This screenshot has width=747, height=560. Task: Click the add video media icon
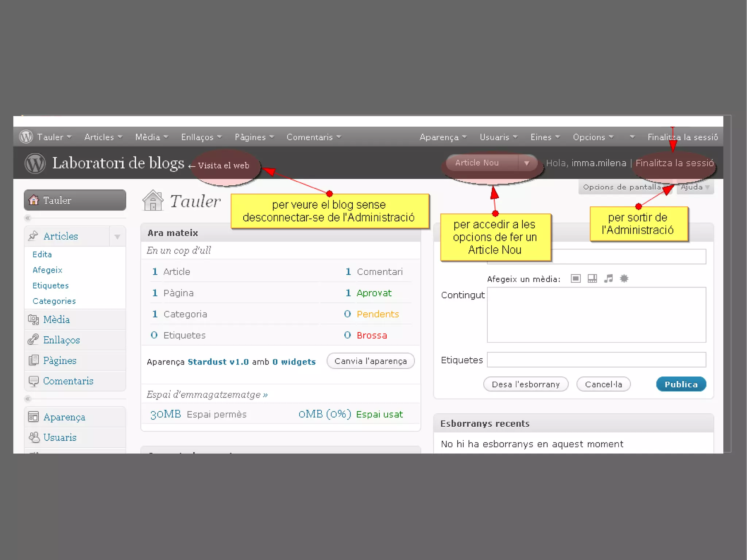pos(592,279)
